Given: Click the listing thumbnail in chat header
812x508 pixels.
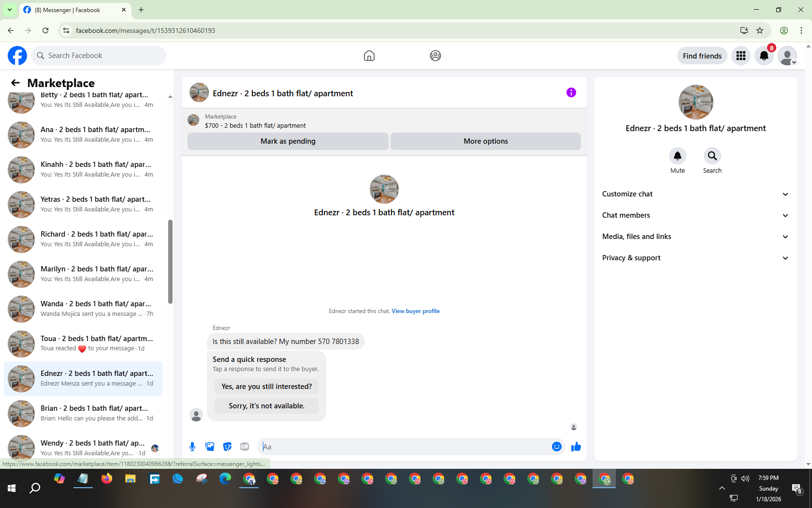Looking at the screenshot, I should coord(199,92).
